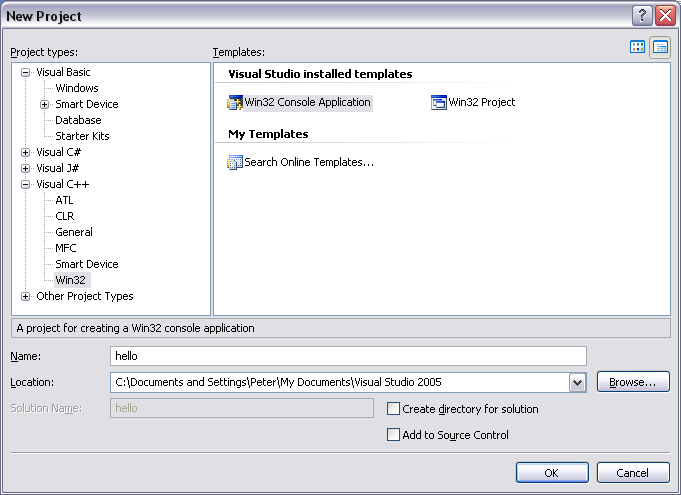
Task: Select the Win32 Project template icon
Action: 438,102
